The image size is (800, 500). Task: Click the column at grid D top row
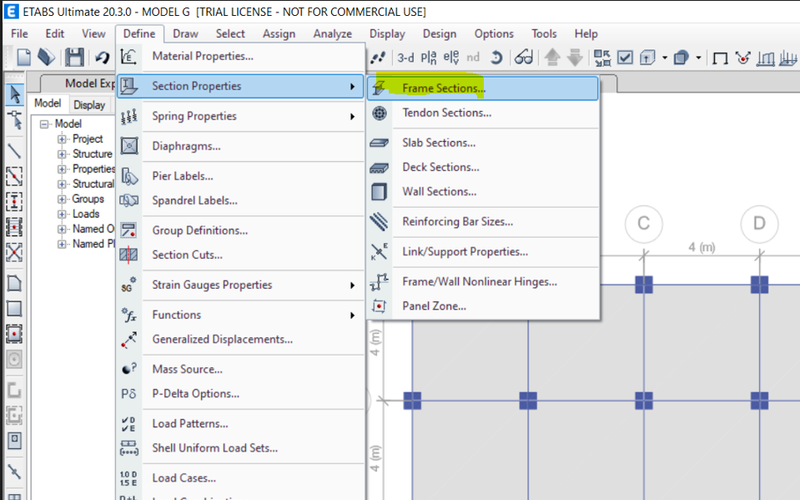(x=759, y=284)
